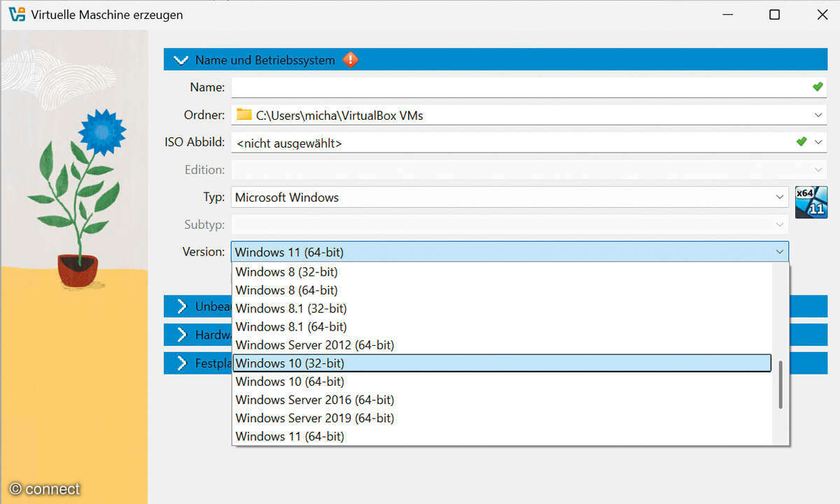This screenshot has width=840, height=504.
Task: Click the yellow folder icon in Ordner field
Action: [x=244, y=114]
